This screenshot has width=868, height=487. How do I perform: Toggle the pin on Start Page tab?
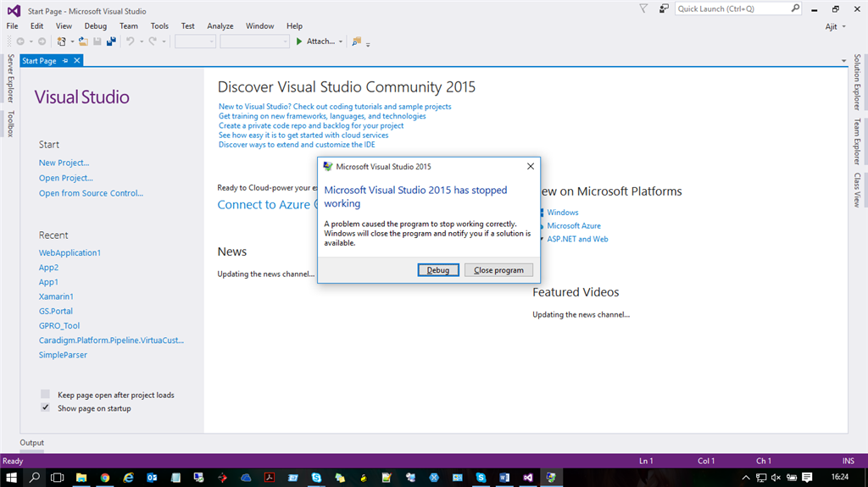click(x=65, y=61)
